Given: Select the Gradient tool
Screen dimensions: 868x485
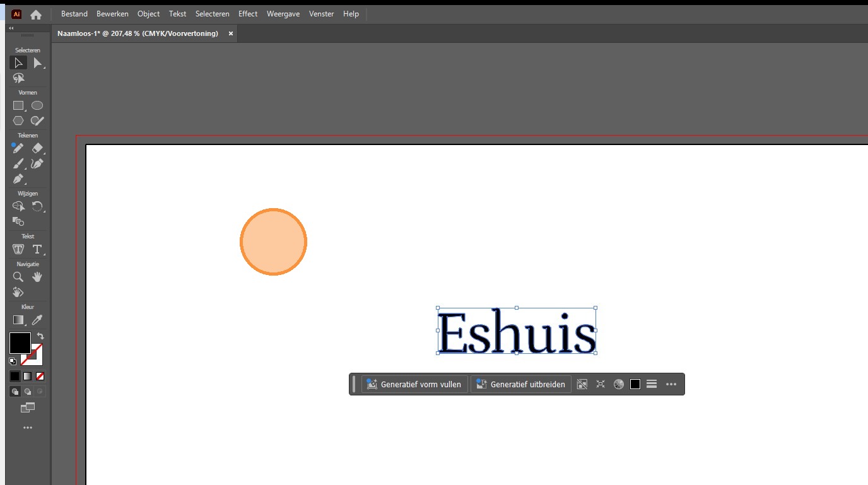Looking at the screenshot, I should (18, 320).
